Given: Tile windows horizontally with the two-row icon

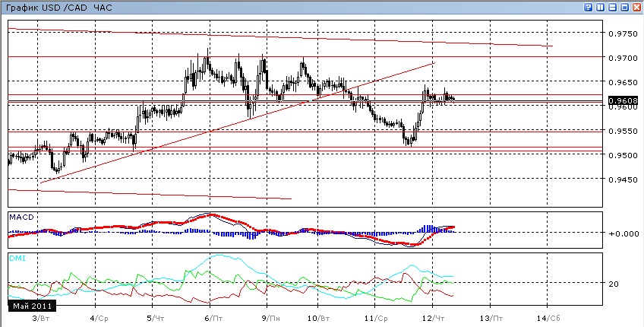Looking at the screenshot, I should [613, 7].
